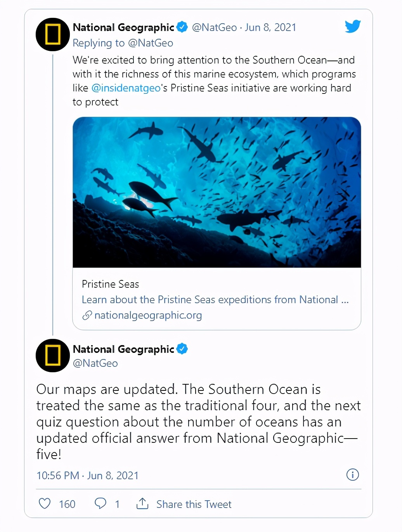Click the verified badge next to National Geographic
Image resolution: width=402 pixels, height=532 pixels.
(x=182, y=27)
